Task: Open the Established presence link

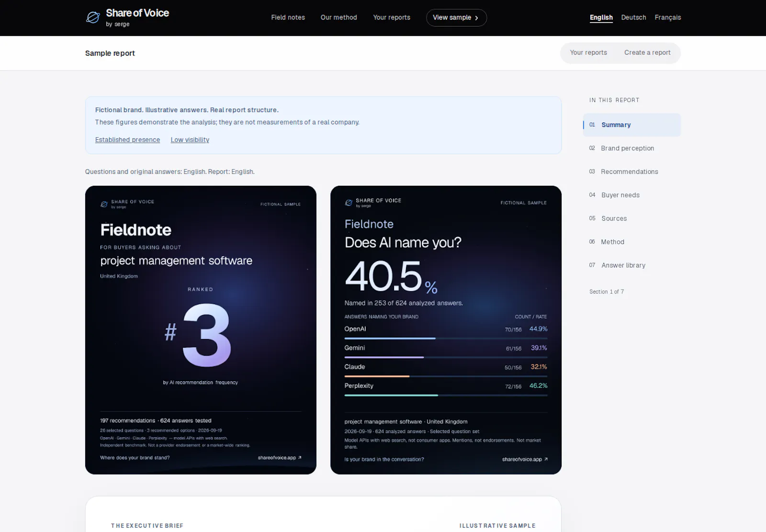Action: (127, 140)
